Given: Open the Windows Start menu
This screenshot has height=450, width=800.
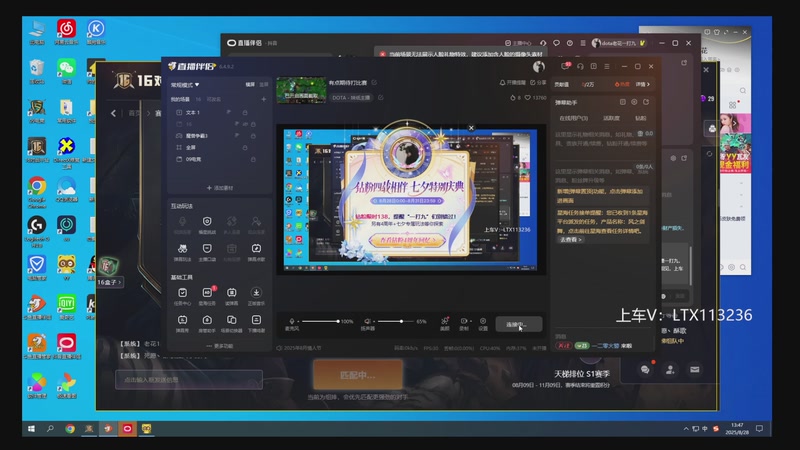Looking at the screenshot, I should tap(31, 429).
